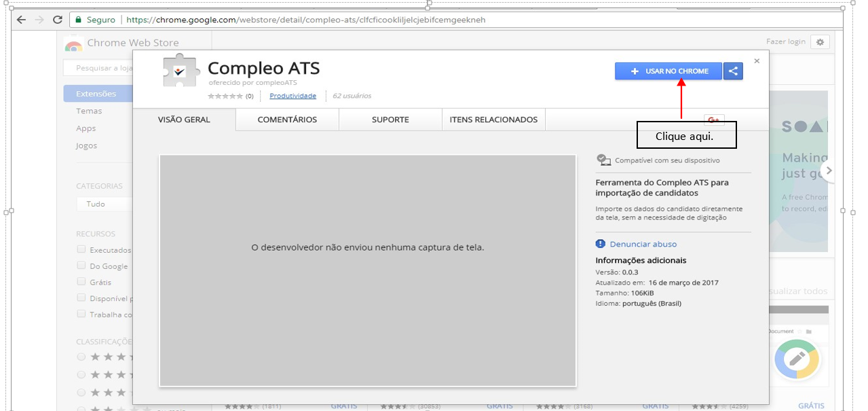
Task: Click the GRÁTIS link beside the (4259) rating
Action: [811, 406]
